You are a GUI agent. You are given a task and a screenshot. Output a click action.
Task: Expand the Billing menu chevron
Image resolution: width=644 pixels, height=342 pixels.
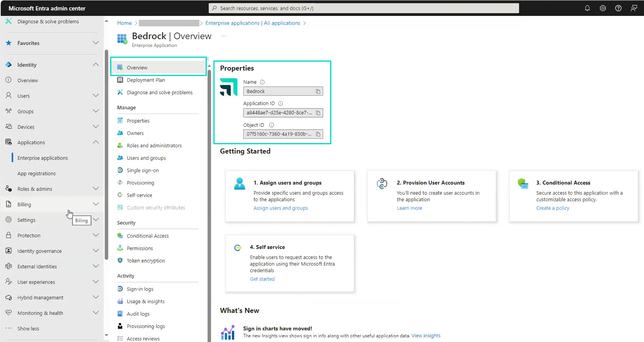[x=96, y=204]
